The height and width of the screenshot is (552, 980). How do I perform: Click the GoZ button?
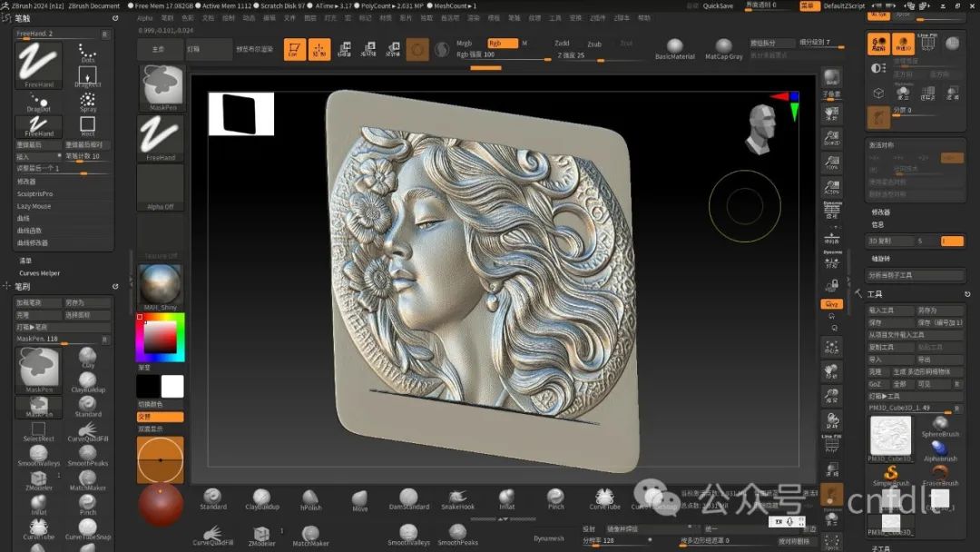click(x=875, y=384)
